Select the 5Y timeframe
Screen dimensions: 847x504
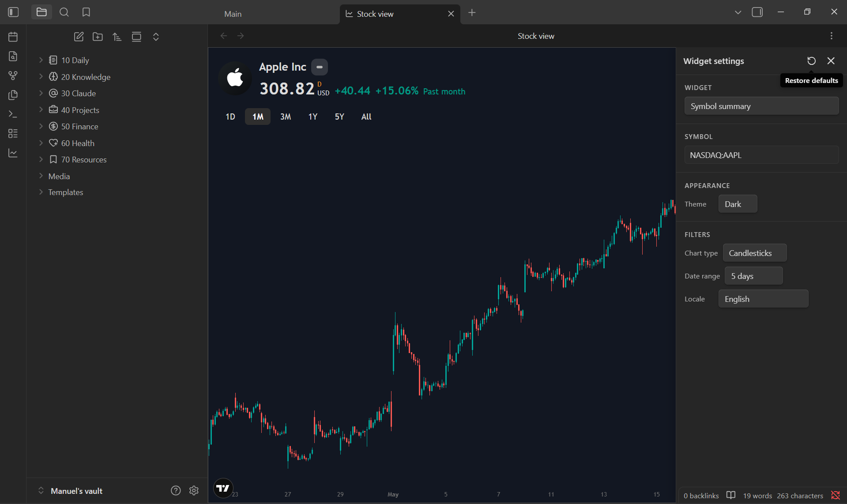339,117
